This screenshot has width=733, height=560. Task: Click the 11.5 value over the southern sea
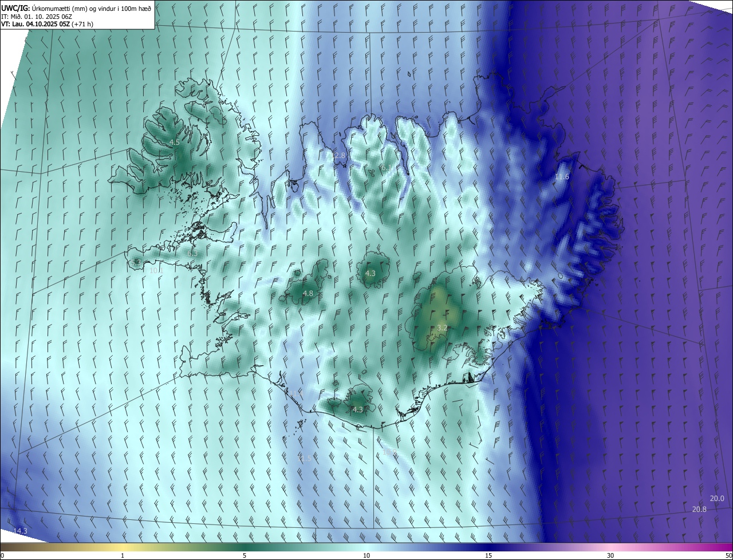304,459
